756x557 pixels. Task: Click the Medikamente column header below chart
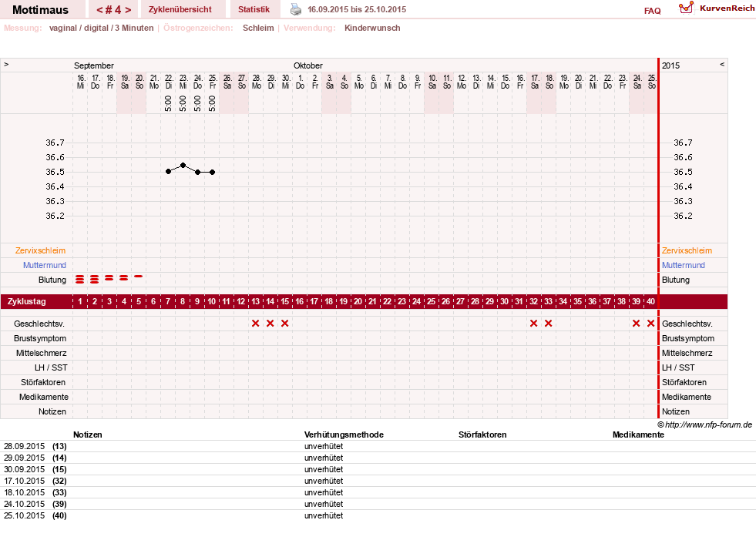point(638,435)
